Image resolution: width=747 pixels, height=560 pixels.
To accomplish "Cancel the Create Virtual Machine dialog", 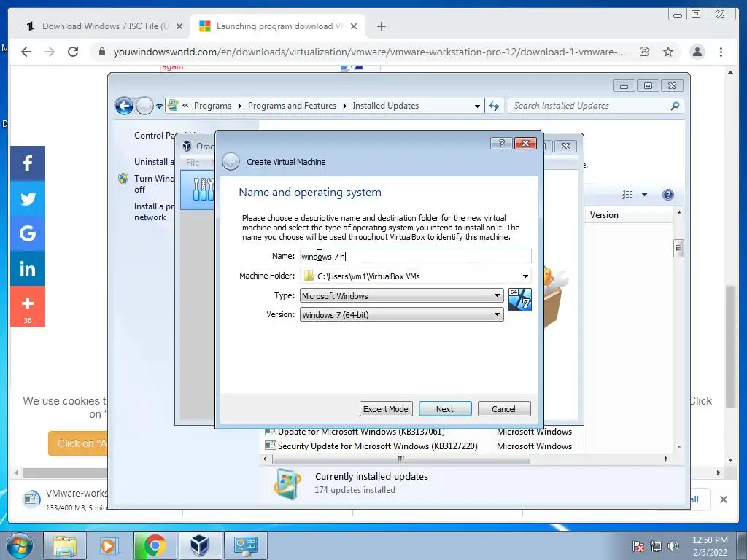I will coord(503,408).
